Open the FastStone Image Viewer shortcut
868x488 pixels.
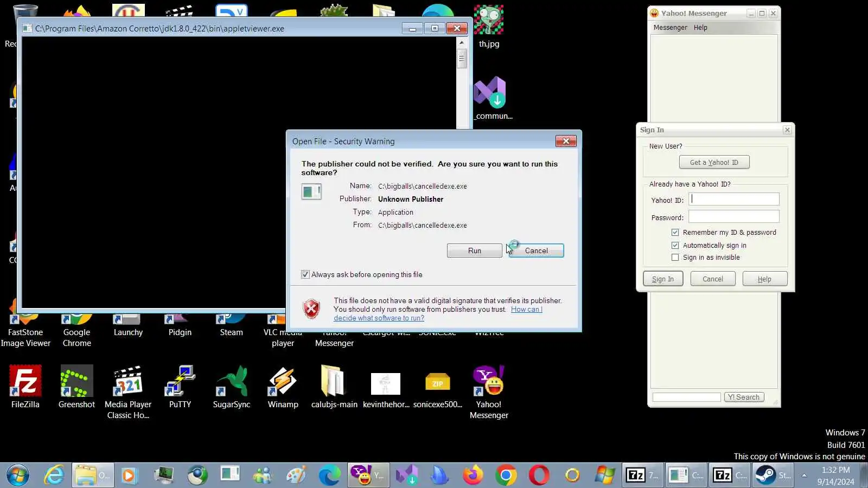click(x=25, y=330)
